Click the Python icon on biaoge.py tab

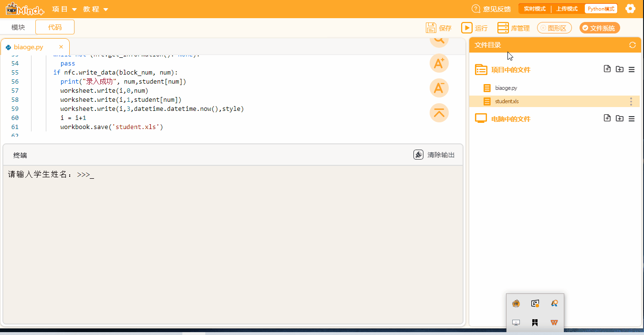(9, 47)
